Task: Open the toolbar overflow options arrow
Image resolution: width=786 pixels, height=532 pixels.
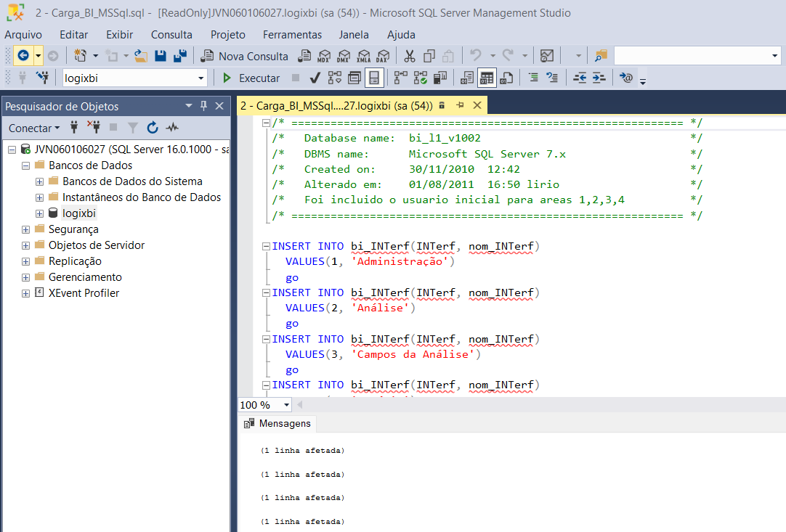Action: pos(643,81)
